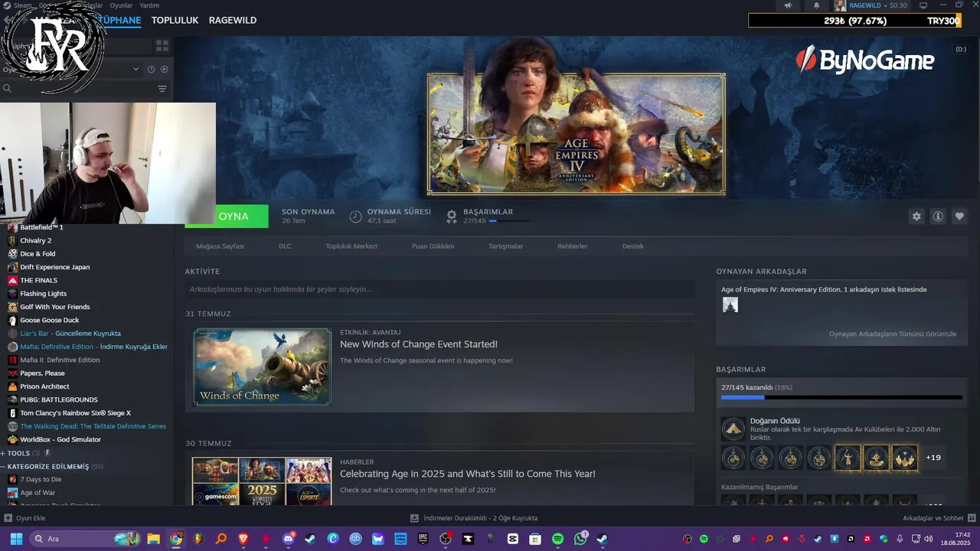Open the TOPLULUK tab

(x=175, y=20)
